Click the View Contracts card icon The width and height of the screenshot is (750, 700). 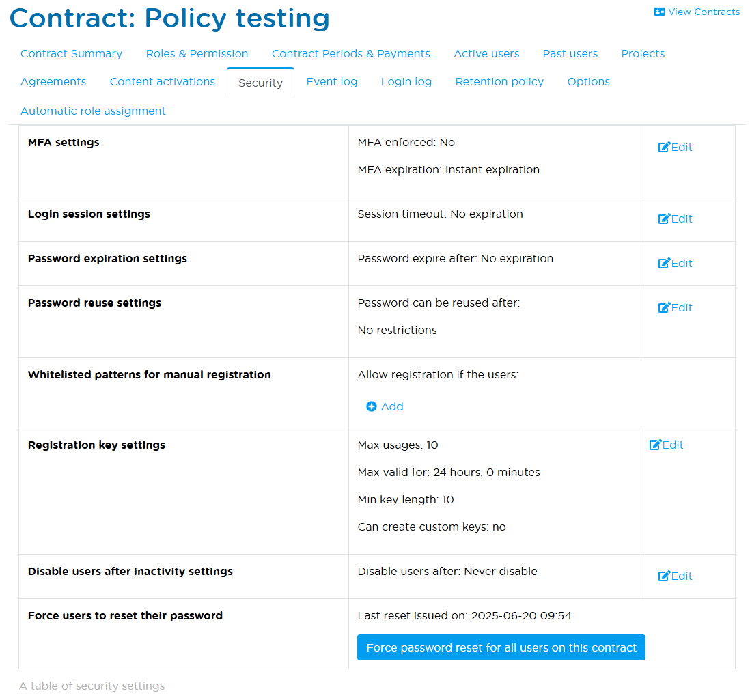[660, 12]
